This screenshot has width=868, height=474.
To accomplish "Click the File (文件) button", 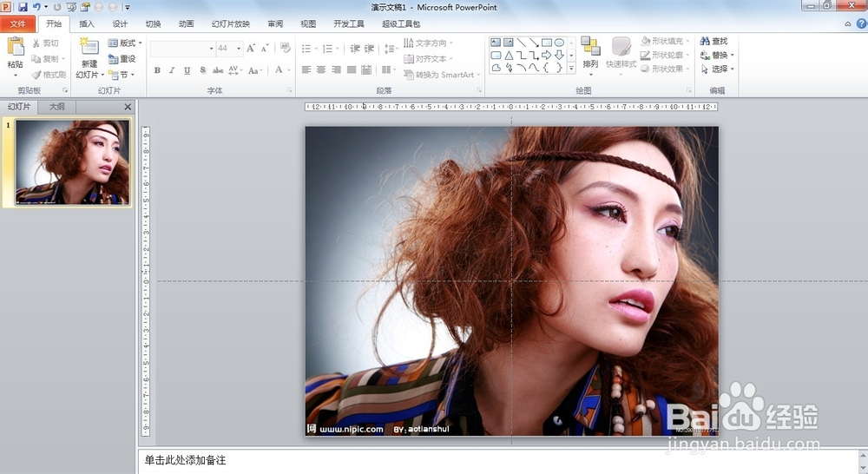I will coord(18,24).
